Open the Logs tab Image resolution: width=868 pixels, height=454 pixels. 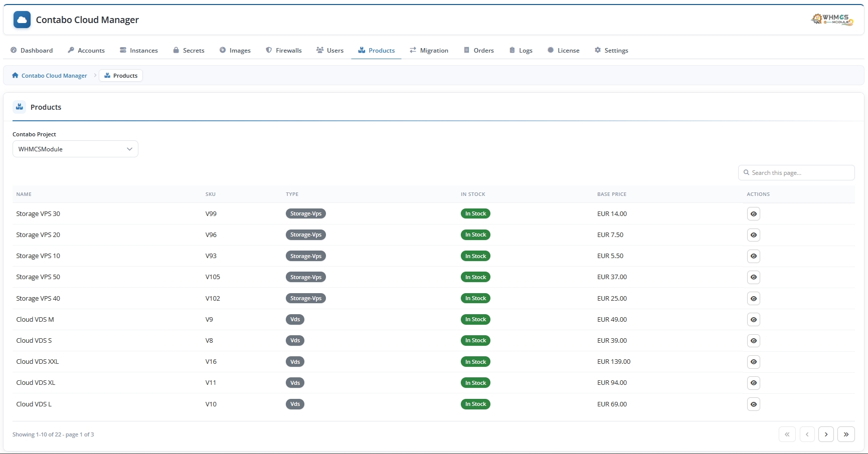520,50
